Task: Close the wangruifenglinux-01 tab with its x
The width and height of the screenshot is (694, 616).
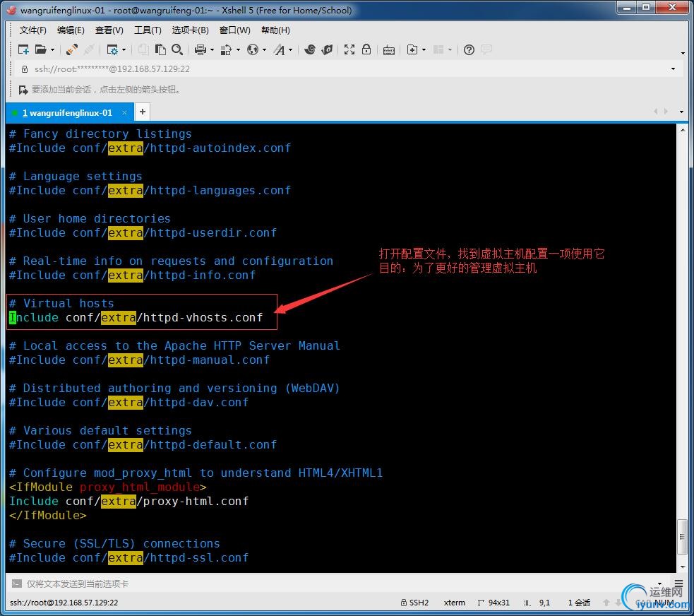Action: pos(125,112)
